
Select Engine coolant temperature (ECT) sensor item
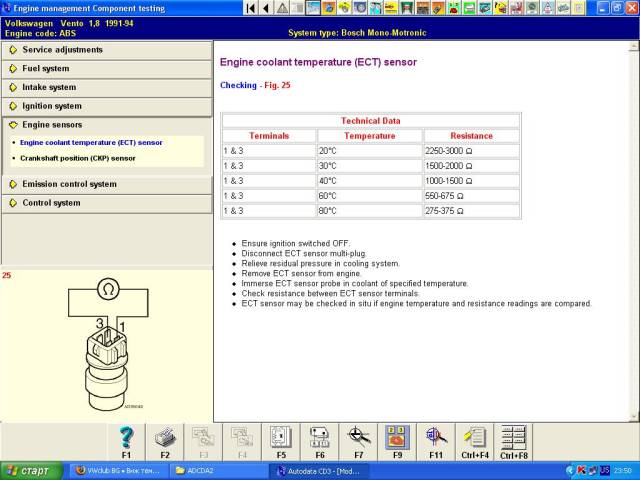coord(91,142)
